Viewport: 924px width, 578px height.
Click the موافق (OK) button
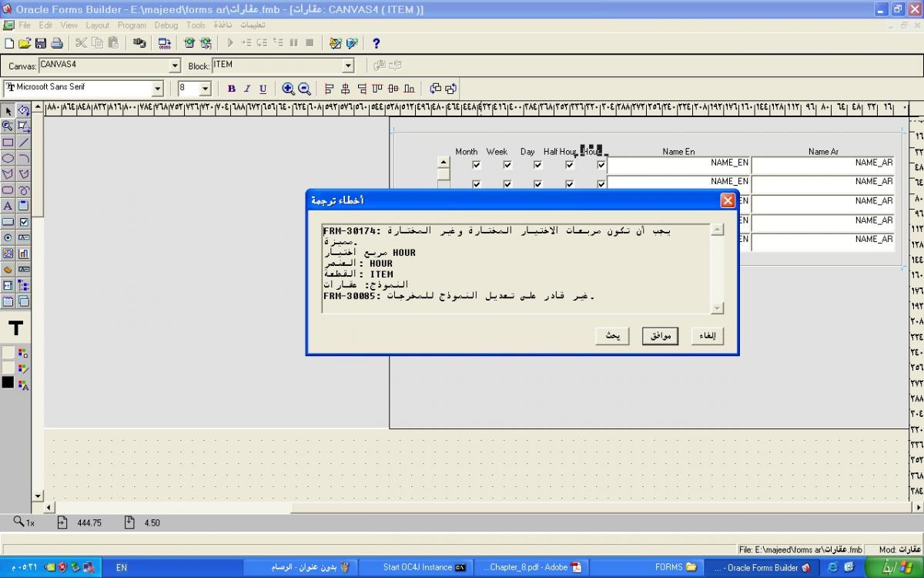pos(660,336)
